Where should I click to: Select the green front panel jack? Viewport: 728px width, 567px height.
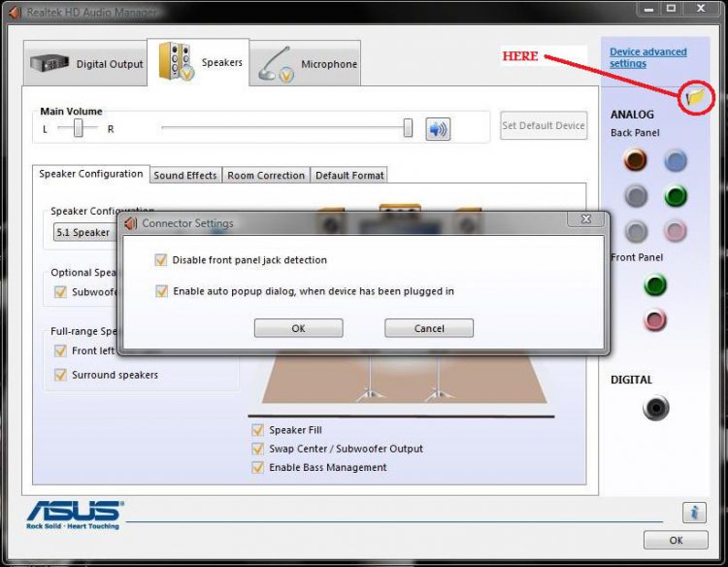655,284
